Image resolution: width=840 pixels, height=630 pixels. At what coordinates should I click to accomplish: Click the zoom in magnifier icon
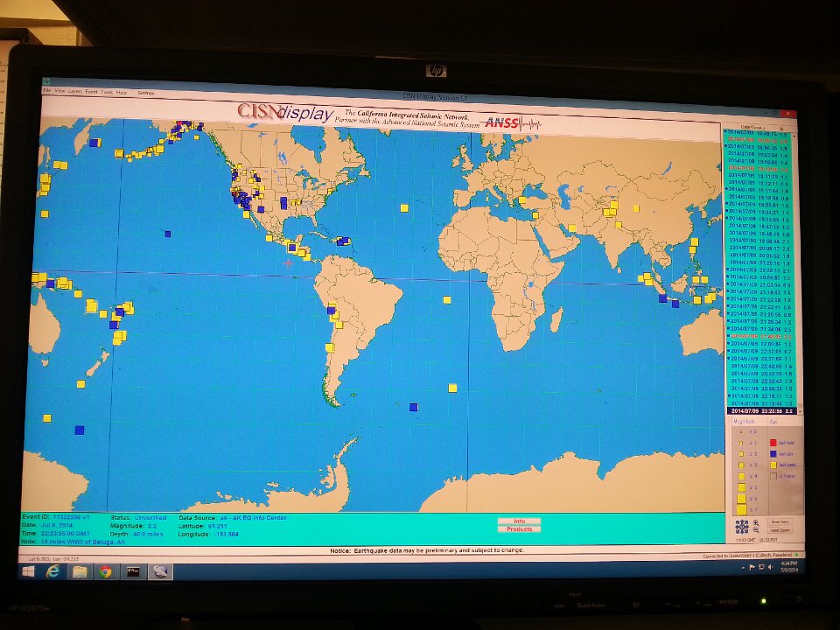click(x=755, y=522)
